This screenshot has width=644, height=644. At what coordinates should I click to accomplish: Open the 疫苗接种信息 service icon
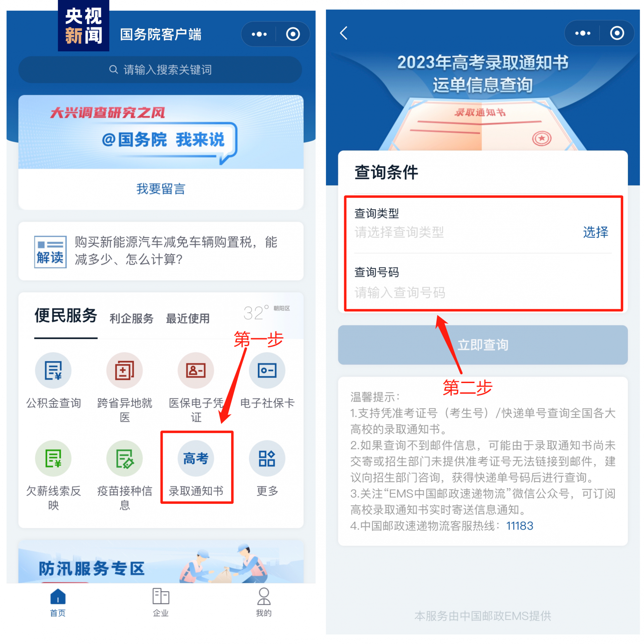(124, 459)
